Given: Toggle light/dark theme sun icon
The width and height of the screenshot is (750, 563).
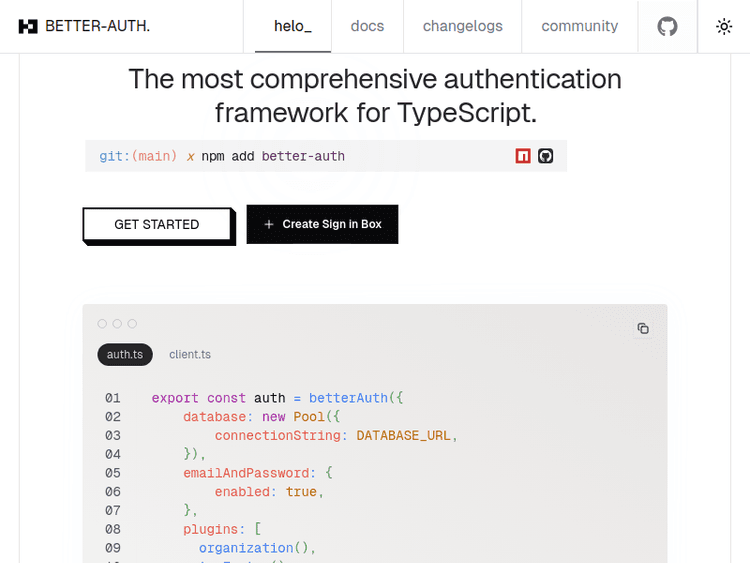Looking at the screenshot, I should point(724,26).
